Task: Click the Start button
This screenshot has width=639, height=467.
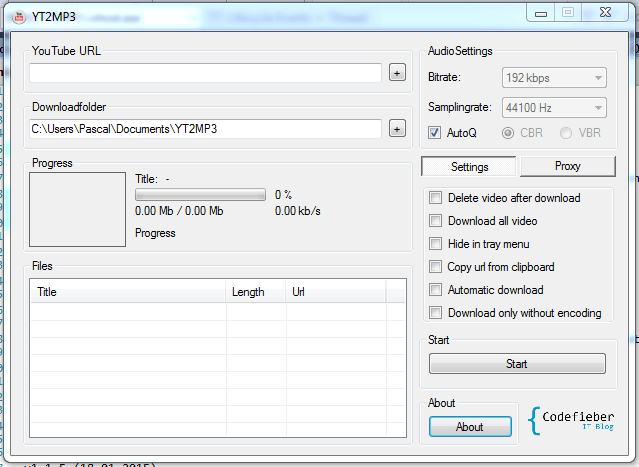Action: tap(517, 363)
